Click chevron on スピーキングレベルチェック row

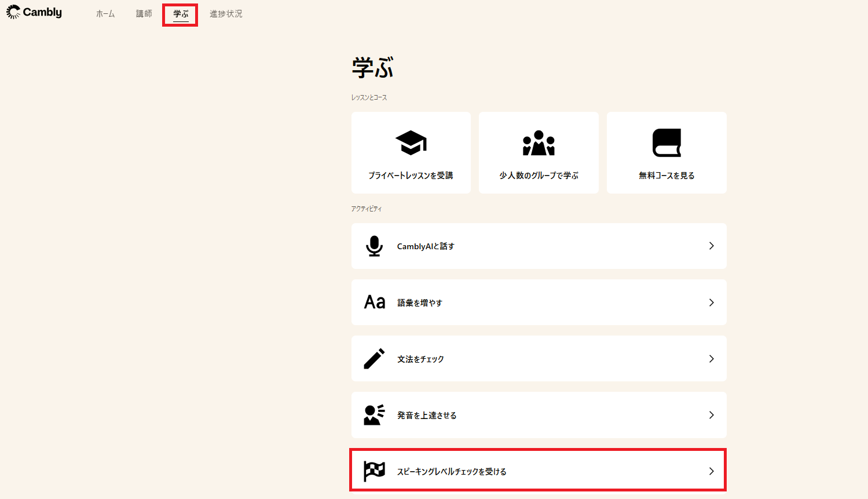(x=712, y=471)
